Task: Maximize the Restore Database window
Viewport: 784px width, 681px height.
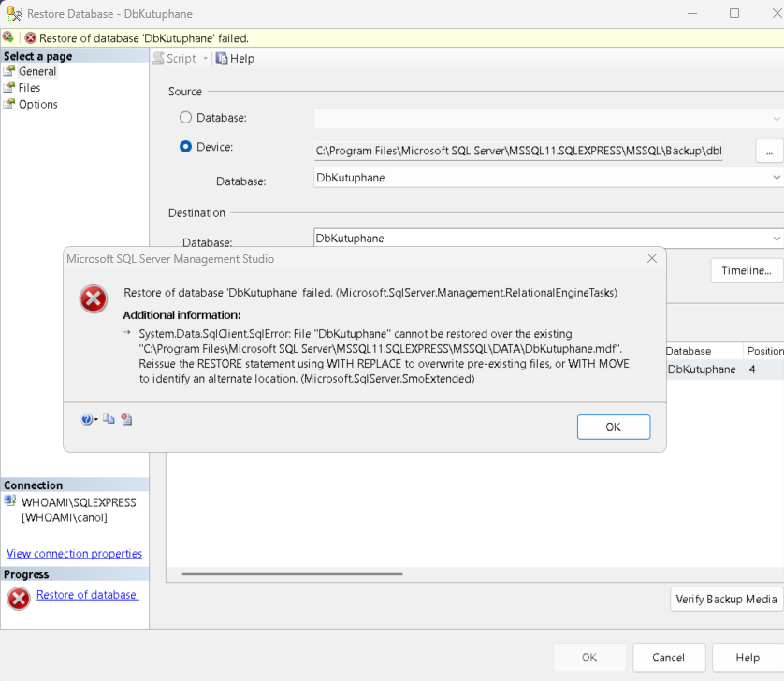Action: [734, 13]
